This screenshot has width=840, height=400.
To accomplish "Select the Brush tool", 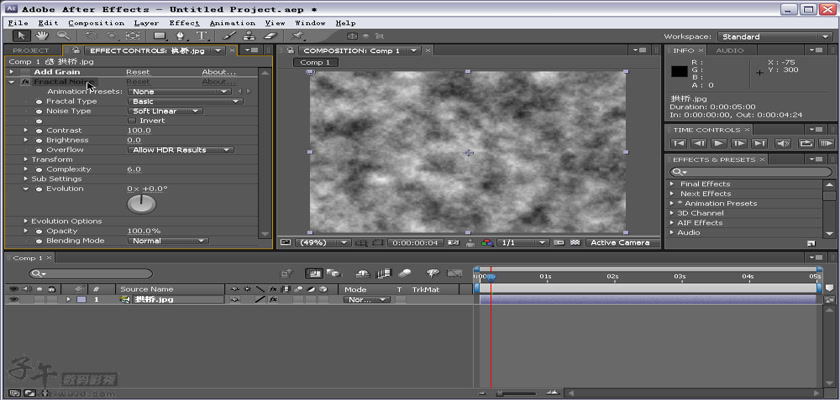I will tap(229, 36).
